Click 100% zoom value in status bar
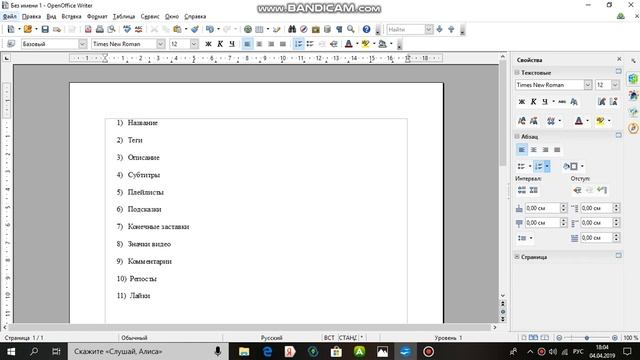The width and height of the screenshot is (640, 360). point(630,338)
